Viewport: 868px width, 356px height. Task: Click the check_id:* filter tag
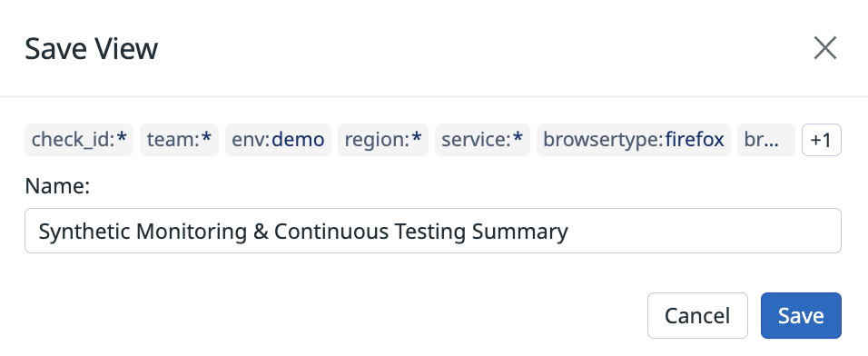(79, 140)
